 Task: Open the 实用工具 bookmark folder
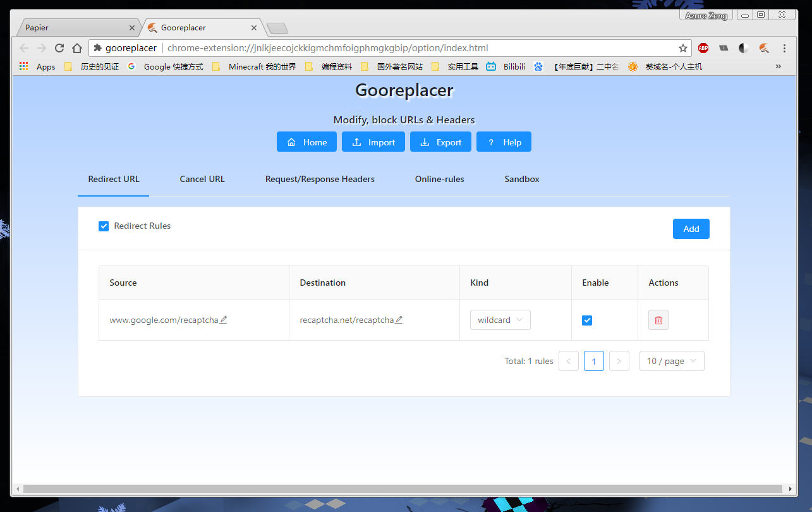(455, 66)
